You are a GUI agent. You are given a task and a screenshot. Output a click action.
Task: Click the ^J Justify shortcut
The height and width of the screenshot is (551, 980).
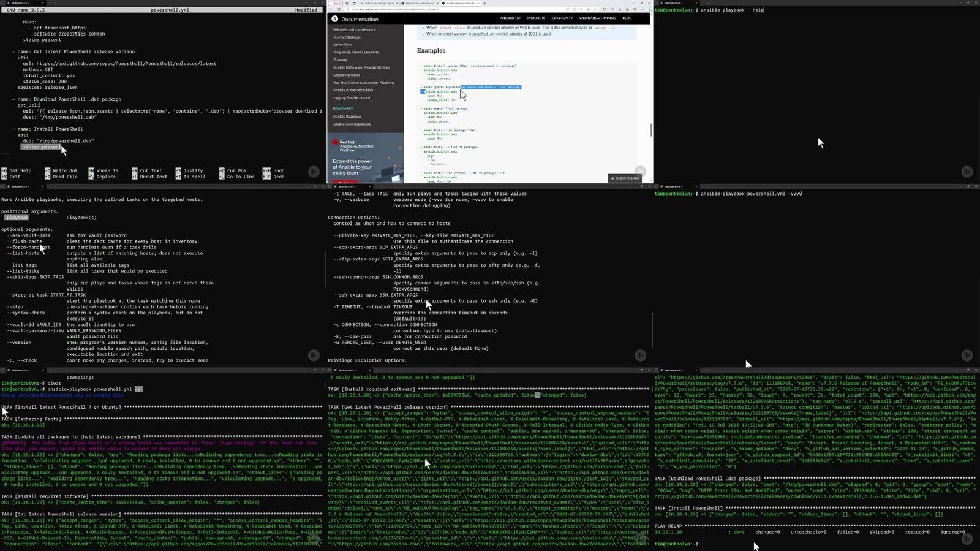[x=189, y=170]
